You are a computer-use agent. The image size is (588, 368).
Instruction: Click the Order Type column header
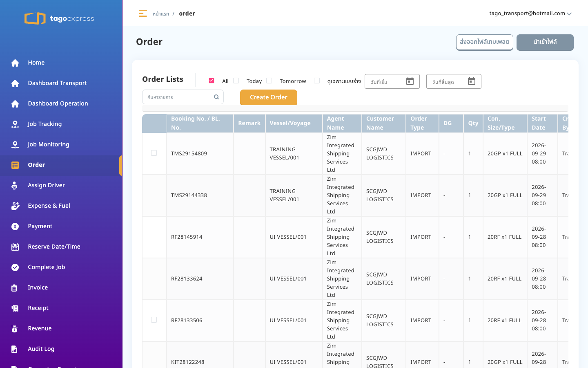[422, 123]
